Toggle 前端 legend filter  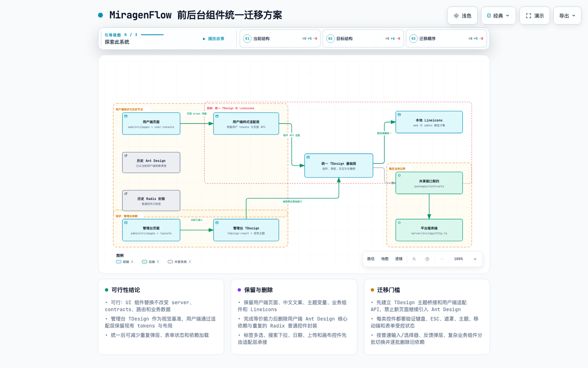125,262
